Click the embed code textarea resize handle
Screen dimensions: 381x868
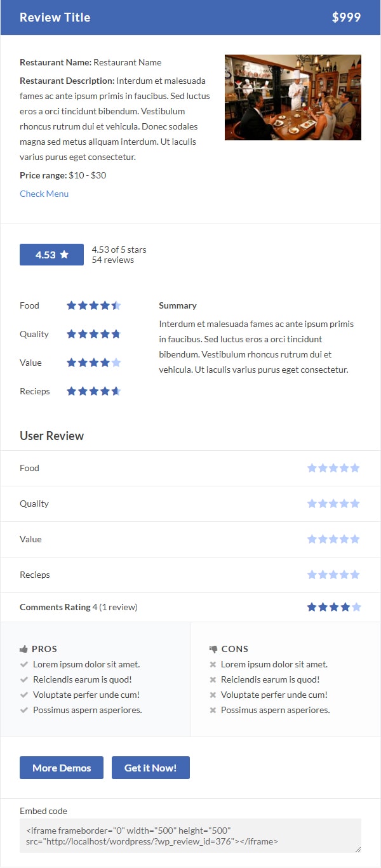click(358, 849)
